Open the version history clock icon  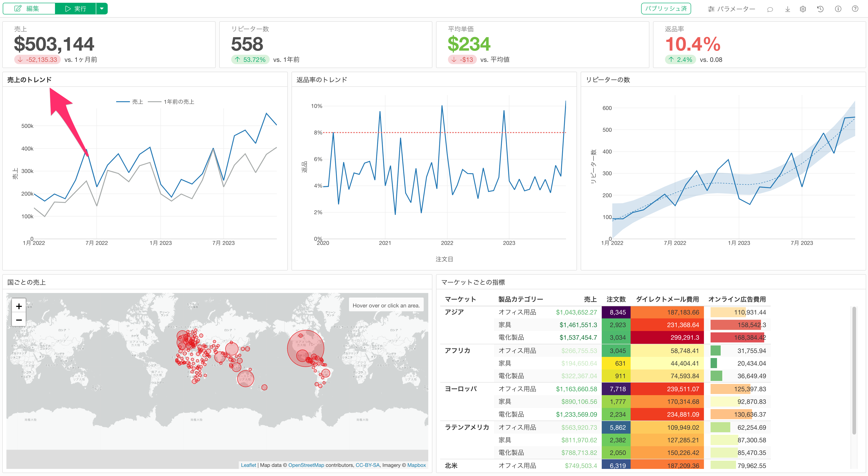coord(821,9)
